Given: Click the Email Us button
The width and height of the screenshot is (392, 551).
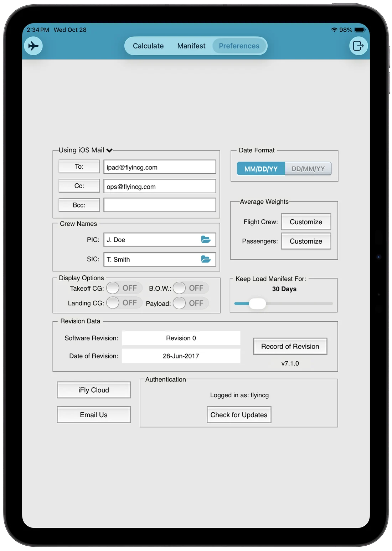Looking at the screenshot, I should 94,415.
